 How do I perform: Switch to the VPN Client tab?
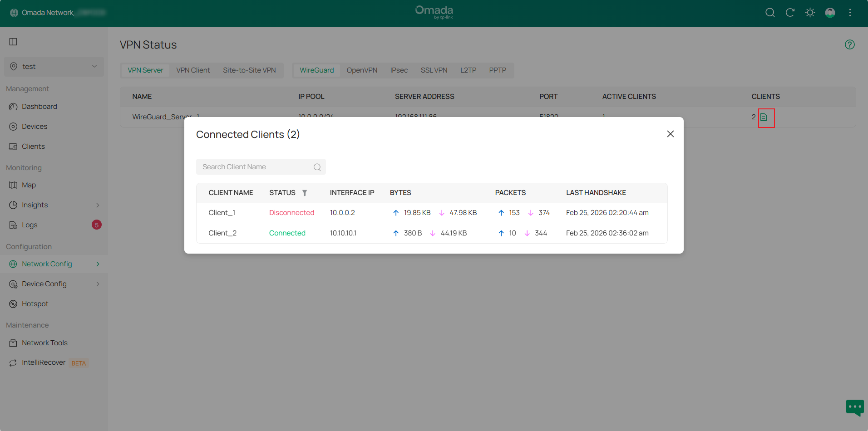click(x=193, y=70)
